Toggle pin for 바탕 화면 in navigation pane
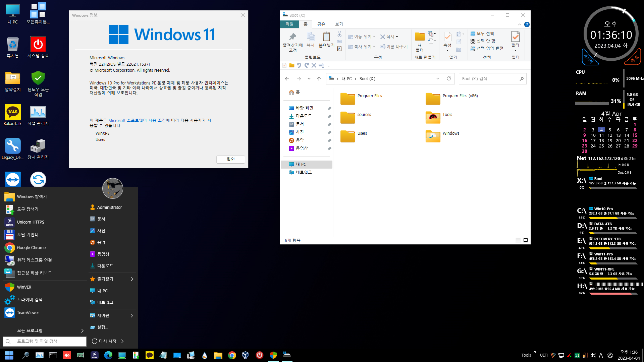 [329, 108]
